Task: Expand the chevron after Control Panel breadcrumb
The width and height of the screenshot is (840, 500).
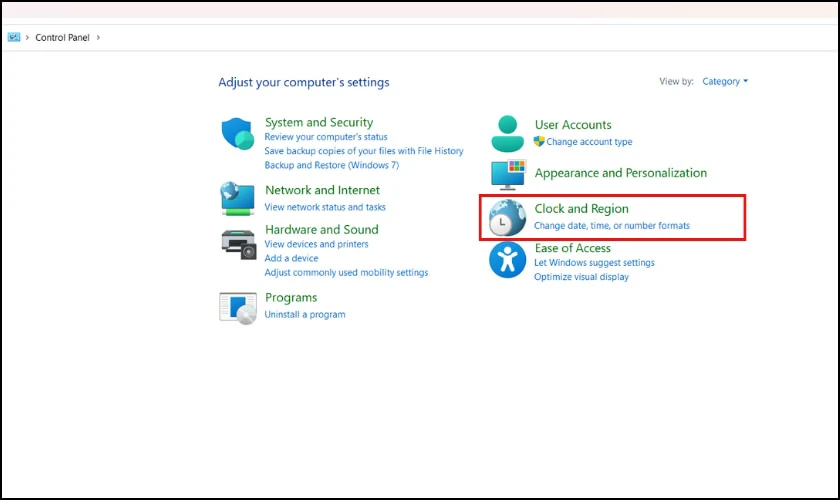Action: tap(98, 38)
